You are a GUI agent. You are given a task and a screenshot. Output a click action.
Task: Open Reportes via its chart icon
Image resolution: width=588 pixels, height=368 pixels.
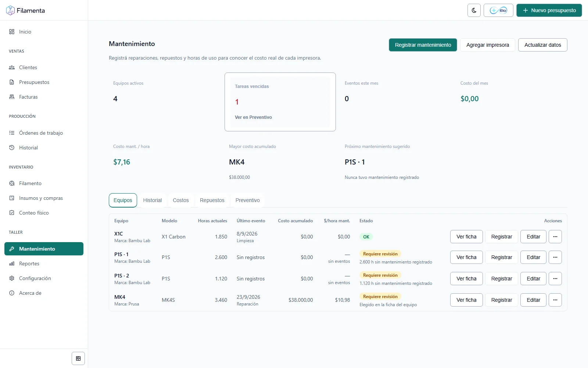tap(12, 263)
